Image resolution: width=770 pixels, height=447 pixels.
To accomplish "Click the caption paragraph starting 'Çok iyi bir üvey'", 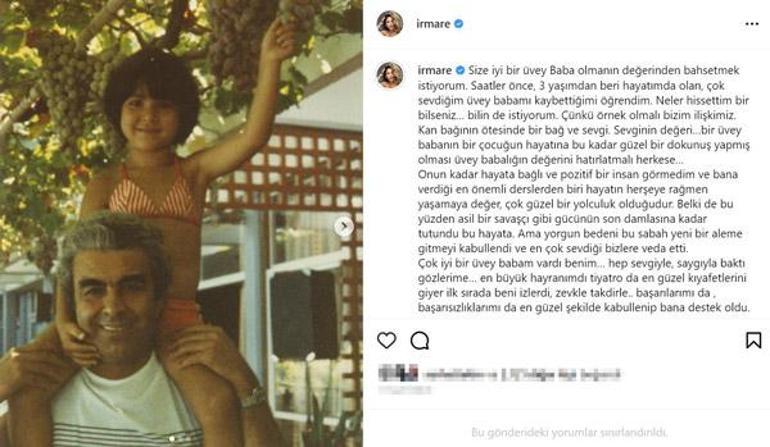I will click(584, 285).
